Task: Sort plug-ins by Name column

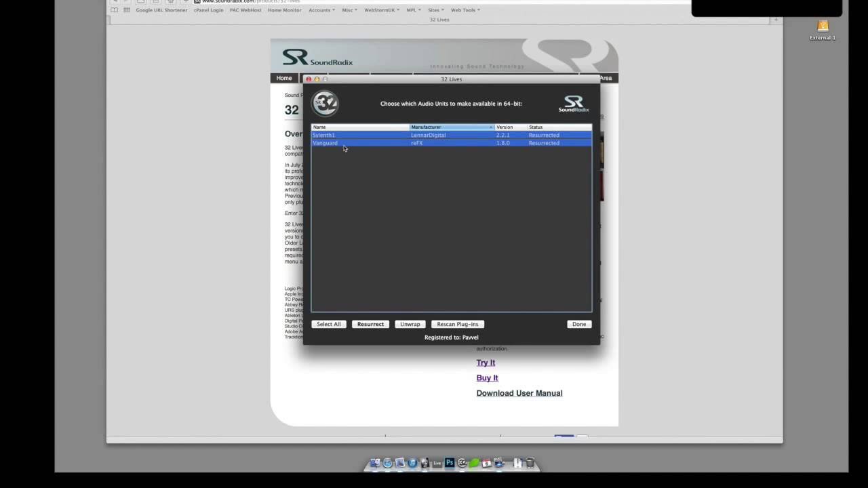Action: coord(360,127)
